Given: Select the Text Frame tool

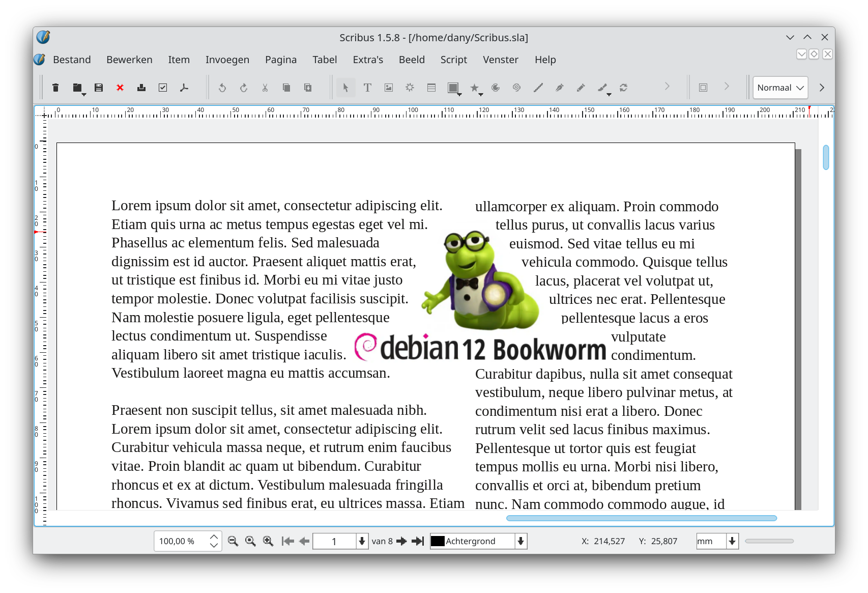Looking at the screenshot, I should click(367, 88).
